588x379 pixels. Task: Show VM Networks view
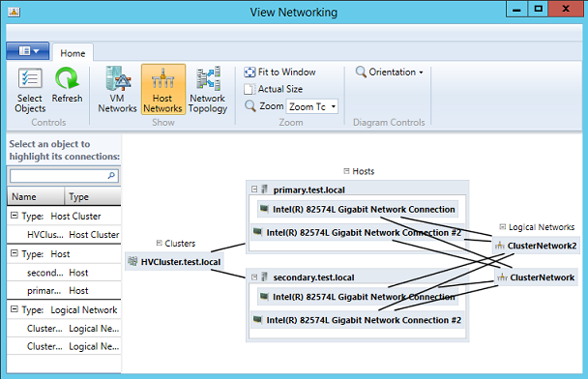[x=117, y=90]
